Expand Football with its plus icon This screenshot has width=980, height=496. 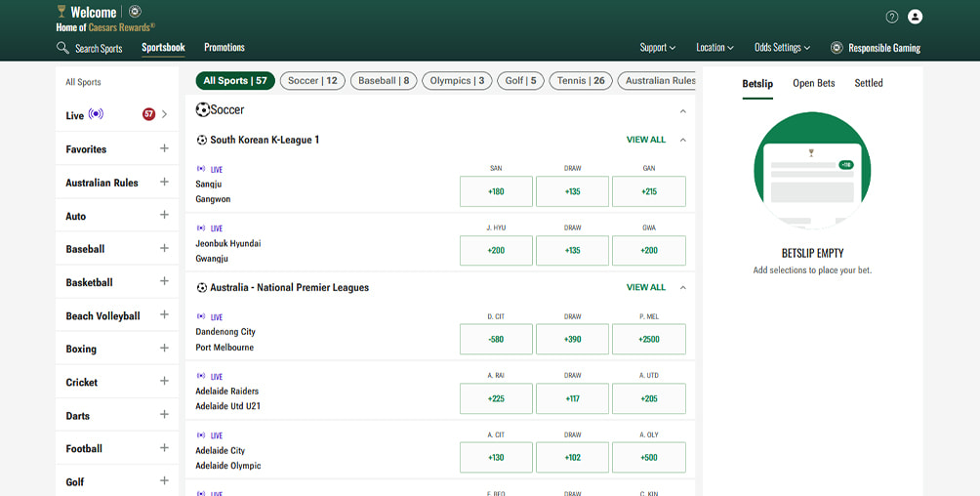click(x=164, y=448)
